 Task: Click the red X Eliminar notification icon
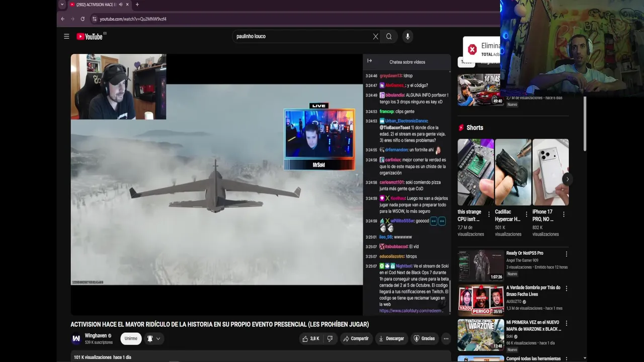472,49
